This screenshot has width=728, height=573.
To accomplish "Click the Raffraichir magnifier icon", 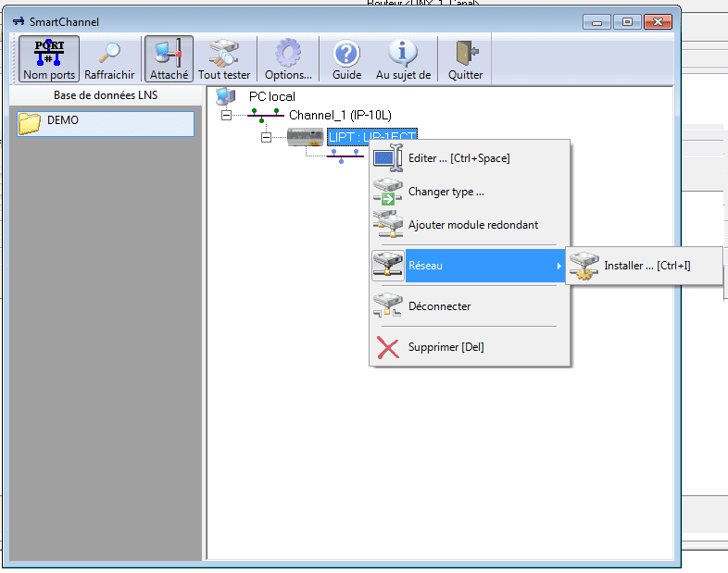I will point(109,53).
